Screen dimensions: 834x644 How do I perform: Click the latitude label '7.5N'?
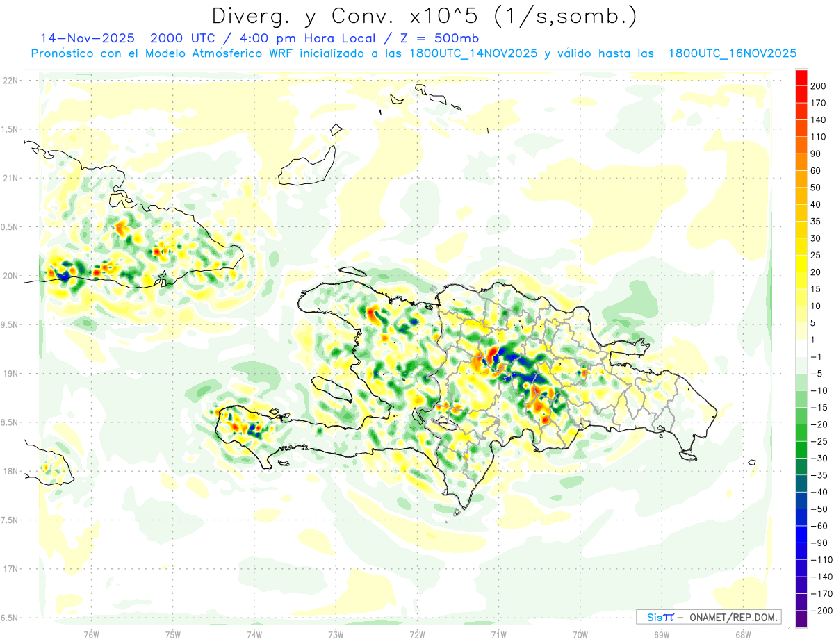point(9,520)
